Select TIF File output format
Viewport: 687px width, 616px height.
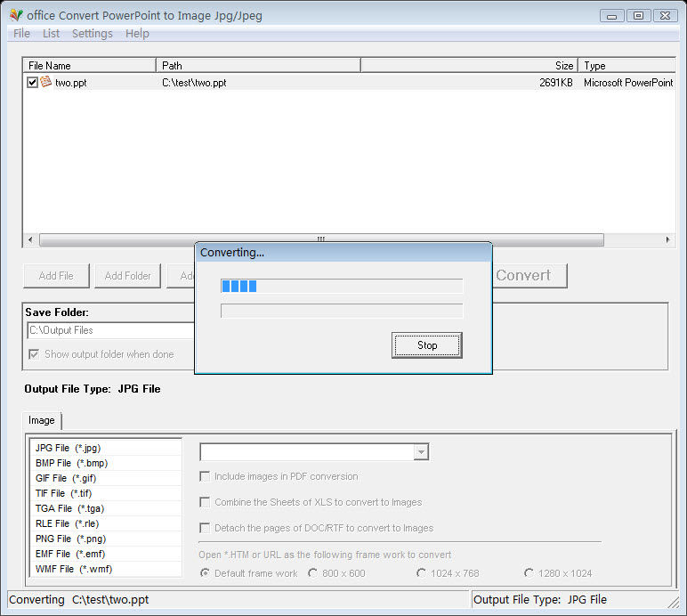pos(63,493)
